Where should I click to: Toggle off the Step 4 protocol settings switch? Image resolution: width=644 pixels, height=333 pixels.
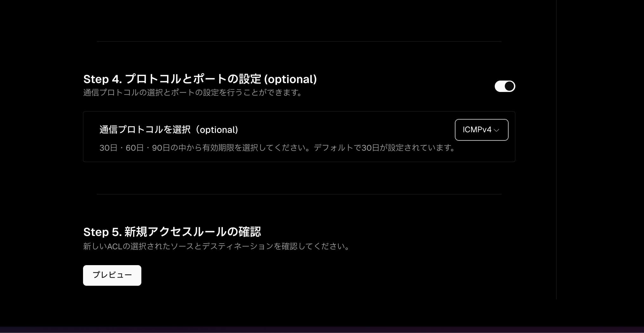point(505,86)
